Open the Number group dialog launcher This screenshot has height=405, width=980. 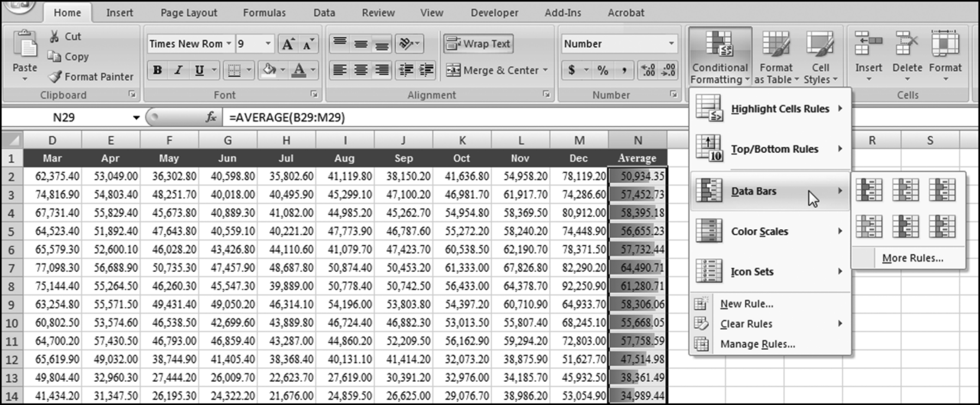coord(673,94)
